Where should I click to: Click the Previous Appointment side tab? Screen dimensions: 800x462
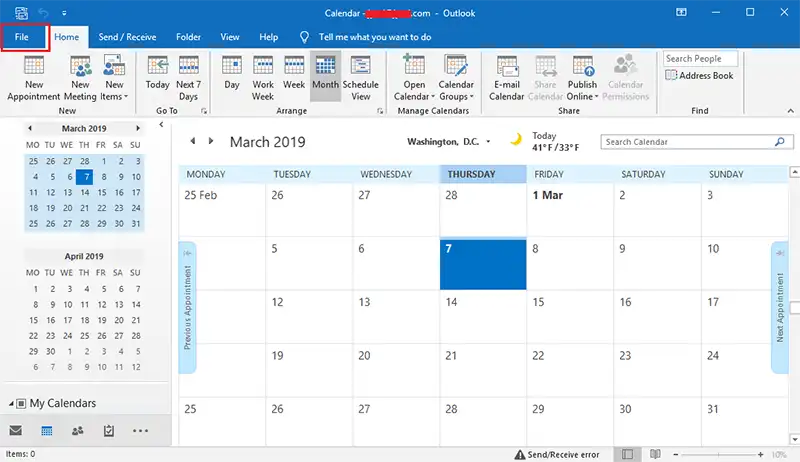187,307
